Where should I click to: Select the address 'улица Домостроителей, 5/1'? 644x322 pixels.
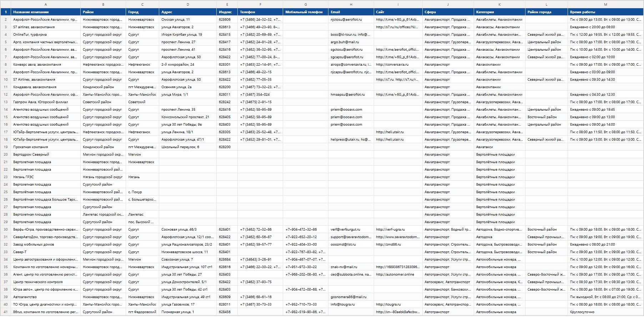click(188, 282)
